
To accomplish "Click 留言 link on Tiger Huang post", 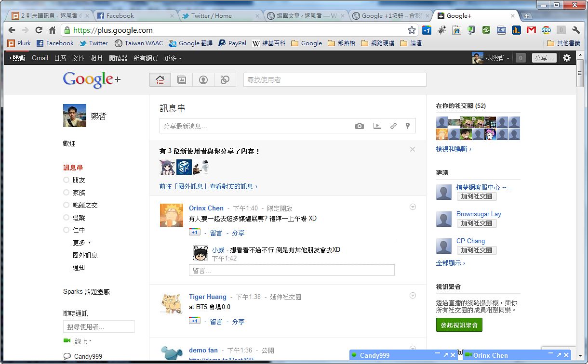I will 216,322.
